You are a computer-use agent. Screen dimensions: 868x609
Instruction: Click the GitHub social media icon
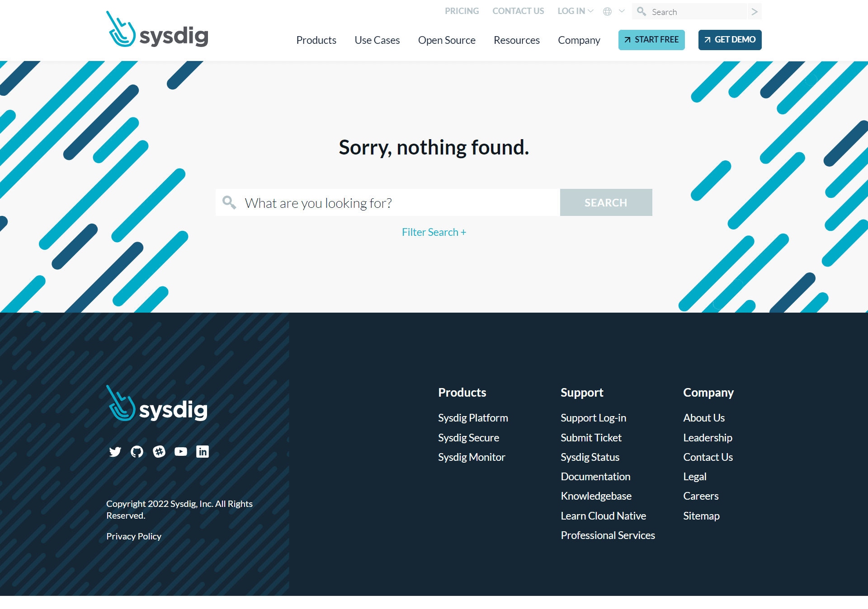[x=137, y=451]
